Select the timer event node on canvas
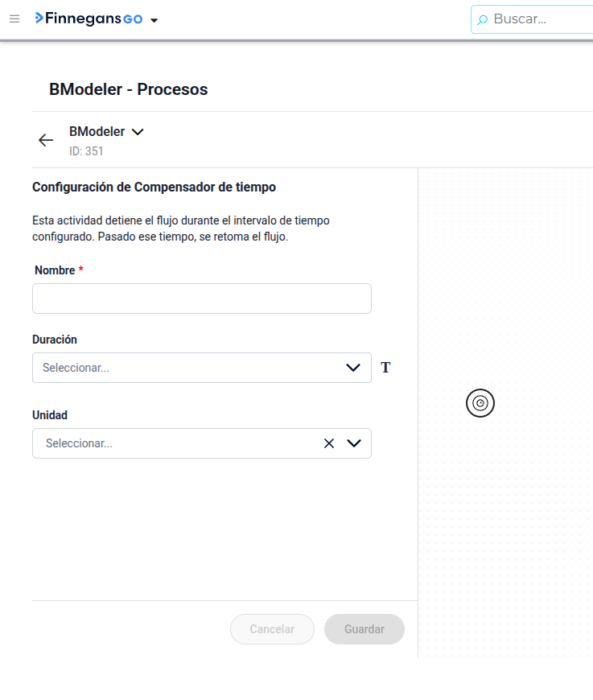Screen dimensions: 593x700 tap(480, 403)
